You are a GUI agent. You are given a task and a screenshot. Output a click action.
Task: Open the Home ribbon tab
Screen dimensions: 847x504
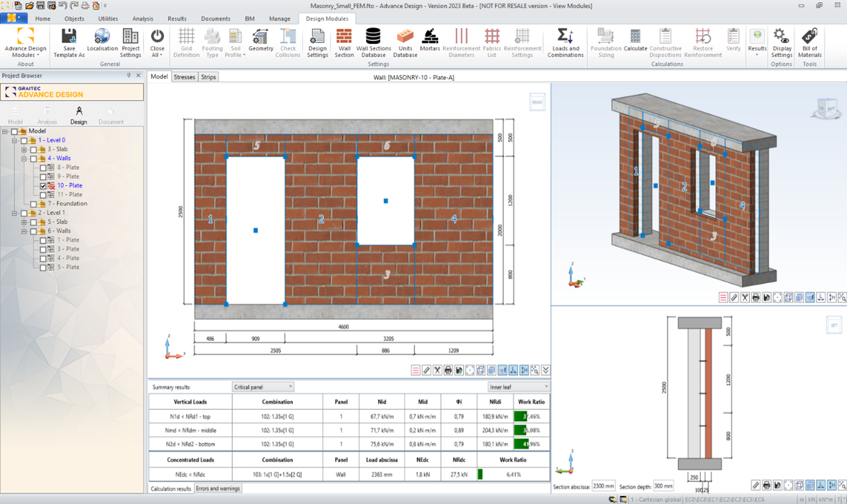coord(43,19)
